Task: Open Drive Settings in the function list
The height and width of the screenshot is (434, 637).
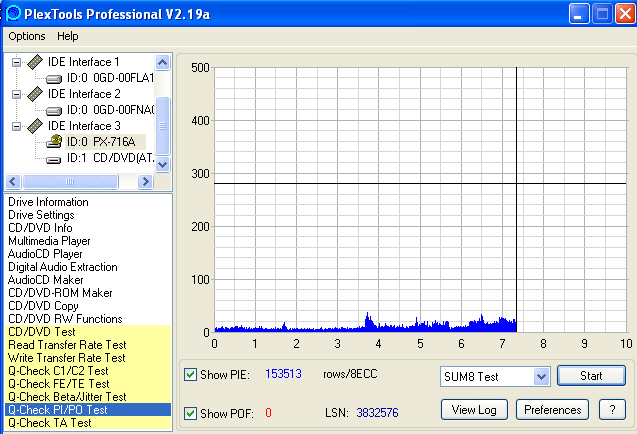Action: point(41,215)
